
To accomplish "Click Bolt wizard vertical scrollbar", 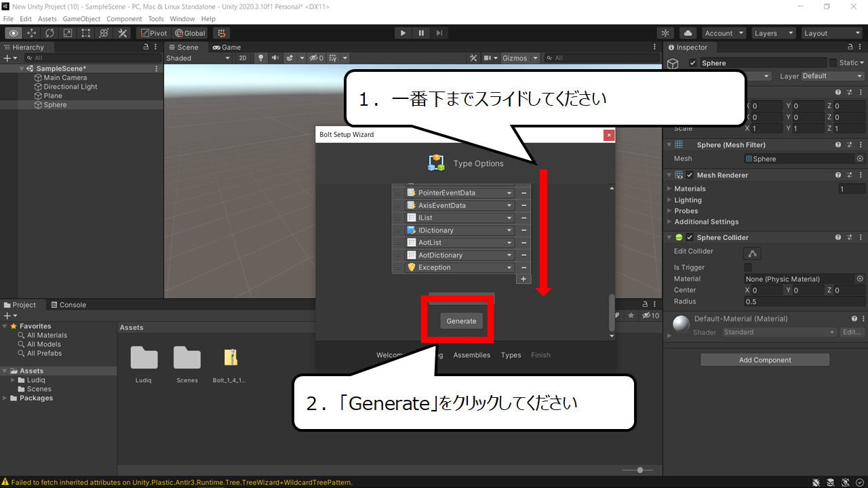I will pos(612,312).
